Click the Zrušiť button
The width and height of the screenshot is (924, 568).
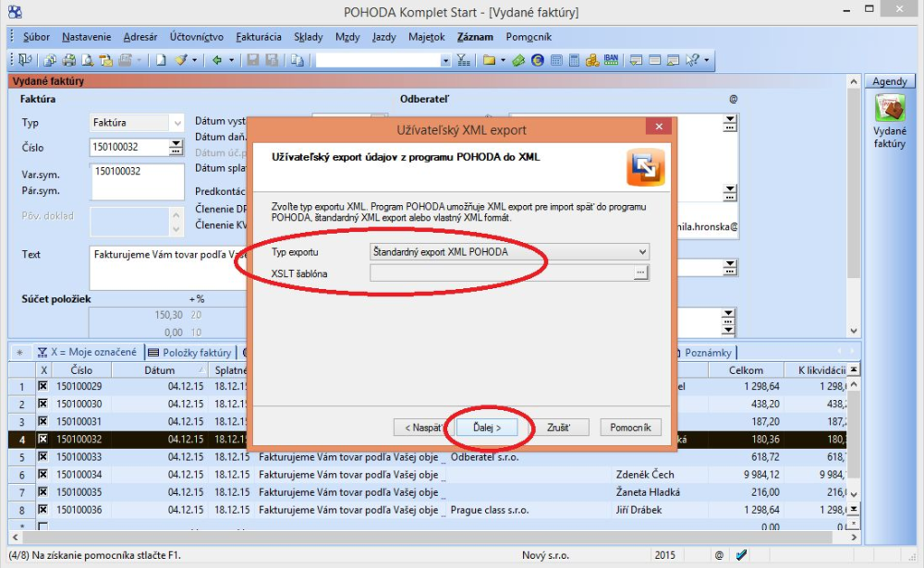pos(558,428)
